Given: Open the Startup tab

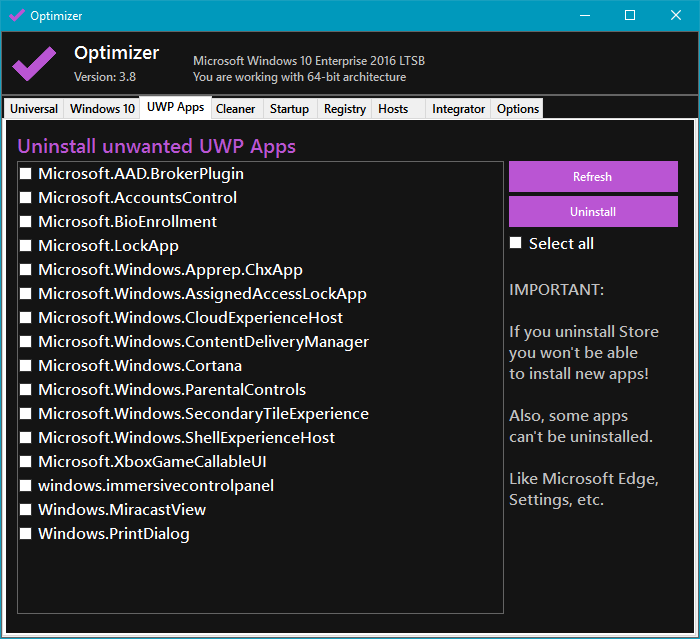Looking at the screenshot, I should pos(289,109).
